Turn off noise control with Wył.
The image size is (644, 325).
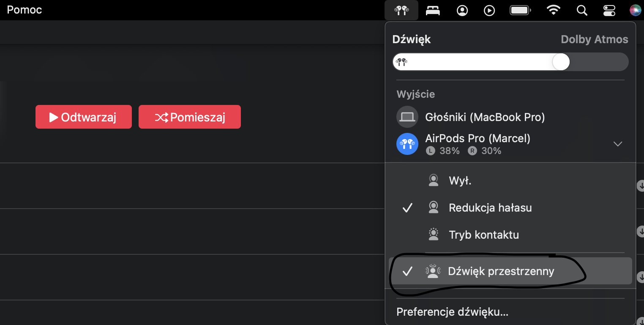pyautogui.click(x=460, y=181)
